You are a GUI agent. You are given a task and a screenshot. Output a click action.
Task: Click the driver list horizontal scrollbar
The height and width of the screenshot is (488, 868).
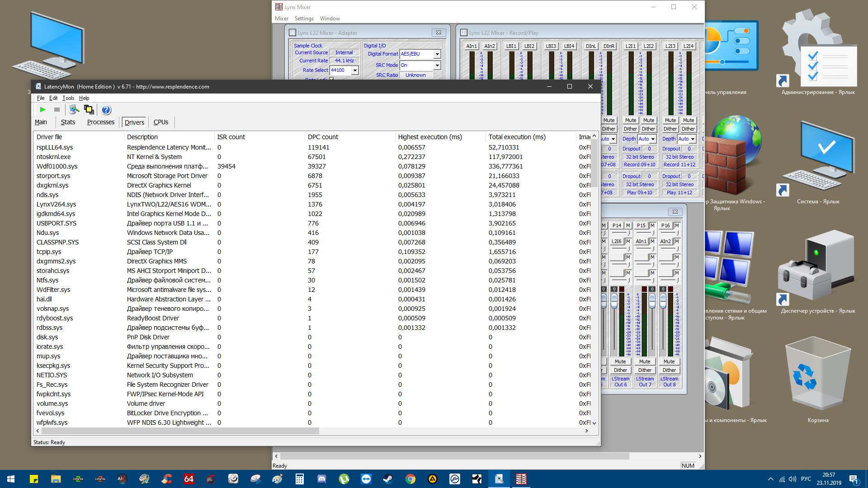(x=180, y=431)
